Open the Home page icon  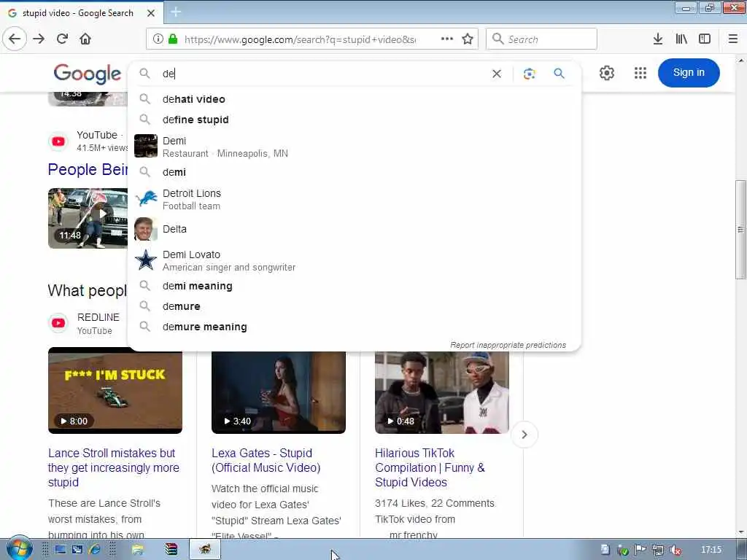[x=85, y=39]
